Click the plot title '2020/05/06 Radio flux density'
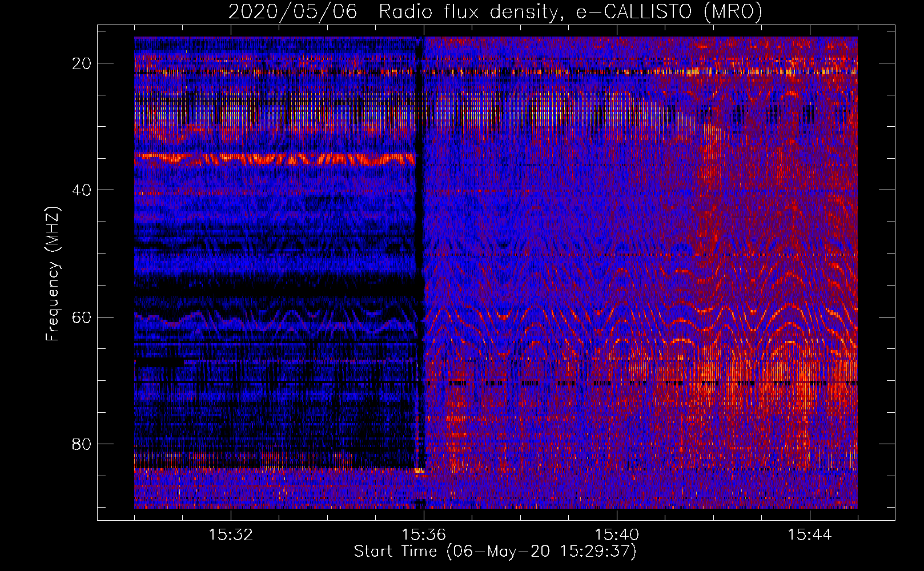This screenshot has width=924, height=571. (x=496, y=12)
